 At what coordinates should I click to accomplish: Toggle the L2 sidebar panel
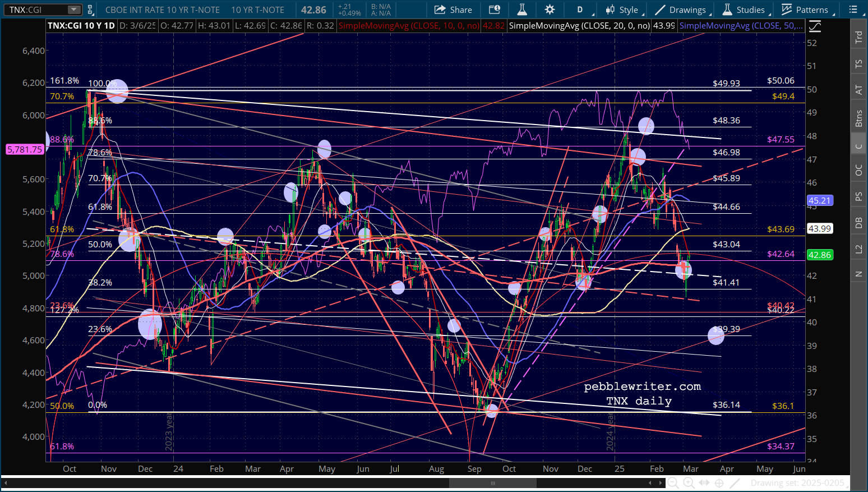(858, 248)
